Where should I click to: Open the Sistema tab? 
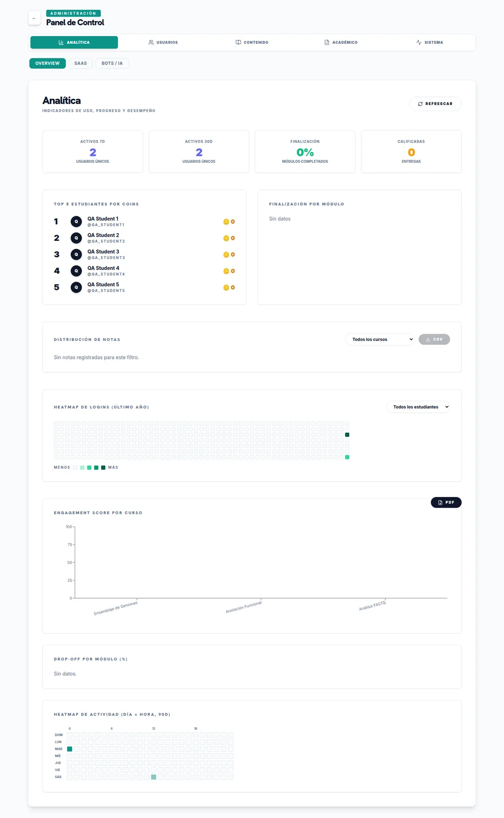[x=429, y=42]
